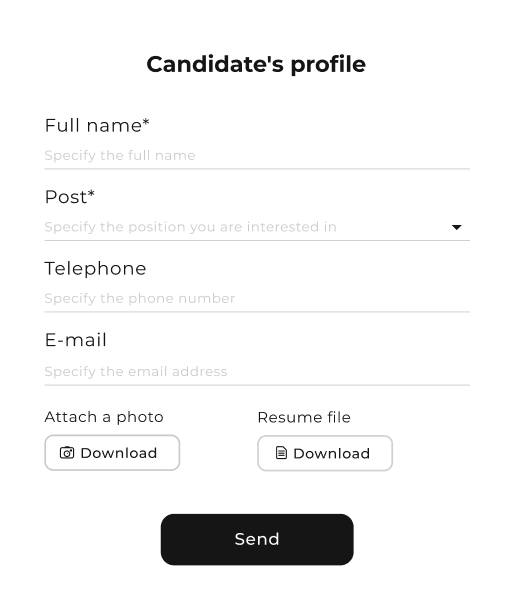Image resolution: width=515 pixels, height=613 pixels.
Task: Click the 'Telephone' field label
Action: [x=95, y=269]
